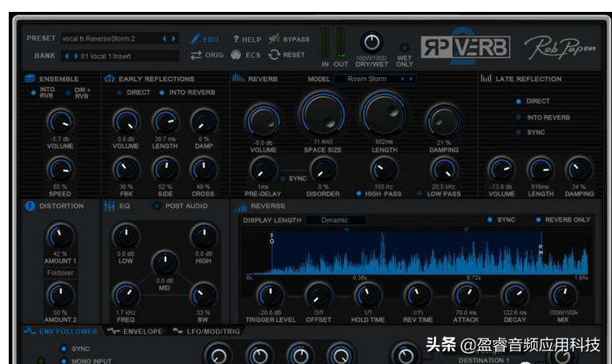This screenshot has height=364, width=612.
Task: Click the reverse waveform display
Action: 416,254
